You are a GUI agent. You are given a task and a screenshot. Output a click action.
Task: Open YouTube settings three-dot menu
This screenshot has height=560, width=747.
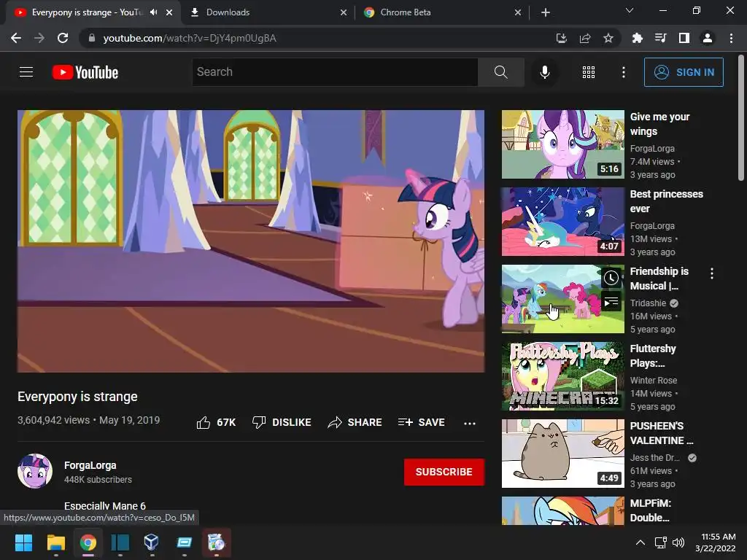tap(623, 72)
